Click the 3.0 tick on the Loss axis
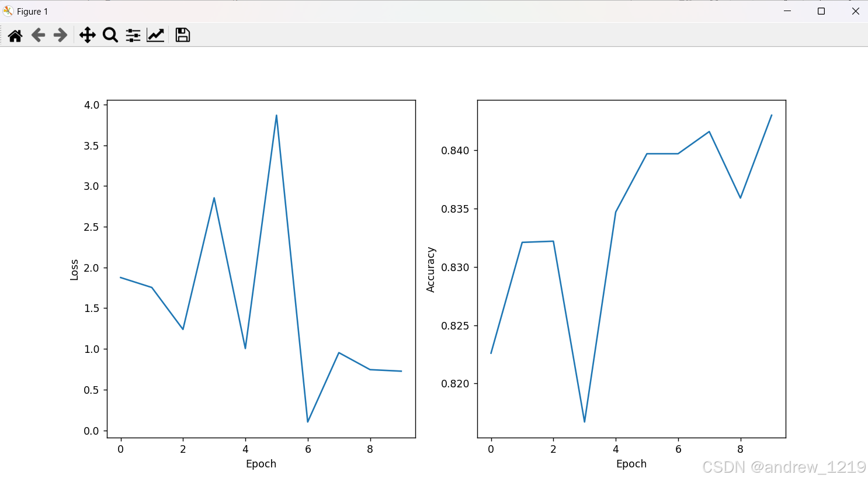This screenshot has height=482, width=868. pyautogui.click(x=92, y=186)
